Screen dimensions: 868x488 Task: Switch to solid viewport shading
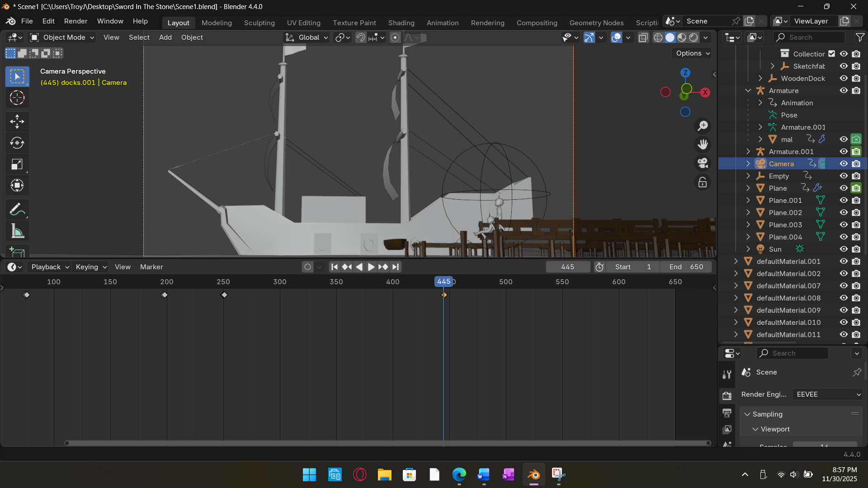coord(670,38)
